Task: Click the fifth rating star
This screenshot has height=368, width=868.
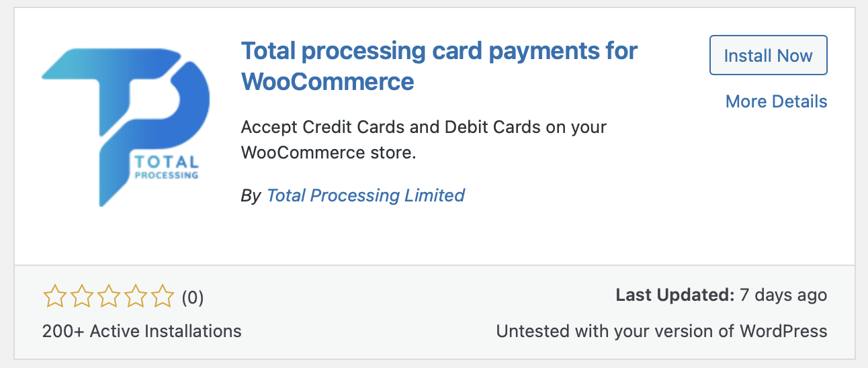Action: pos(163,296)
